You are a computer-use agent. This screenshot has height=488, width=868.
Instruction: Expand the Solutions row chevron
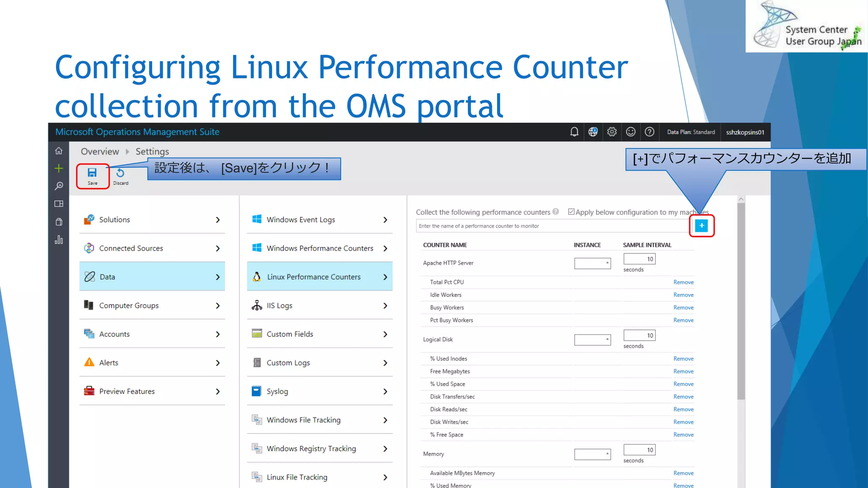pyautogui.click(x=218, y=220)
